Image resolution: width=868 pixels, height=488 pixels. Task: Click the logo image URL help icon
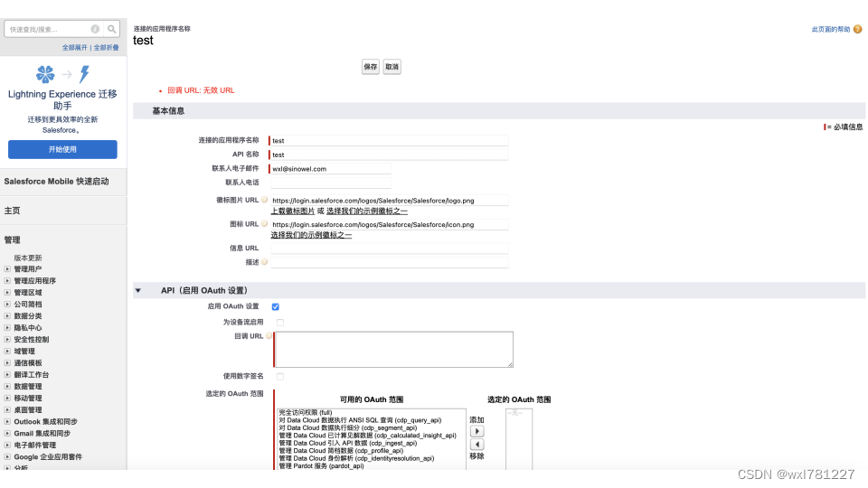click(x=265, y=200)
